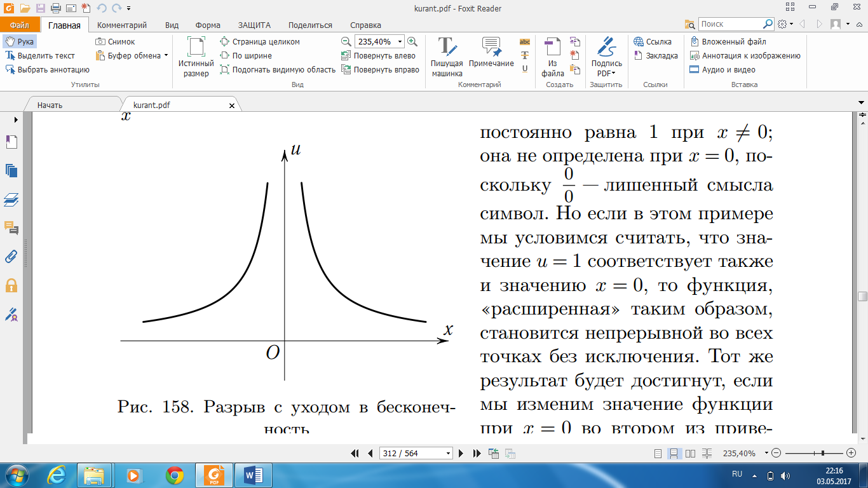Open the Файл menu

pos(20,25)
